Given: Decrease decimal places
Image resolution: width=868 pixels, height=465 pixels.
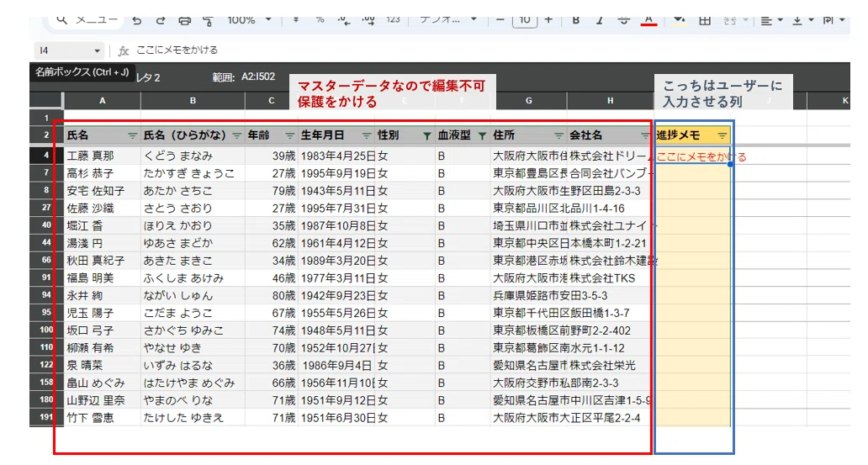Looking at the screenshot, I should click(x=344, y=20).
